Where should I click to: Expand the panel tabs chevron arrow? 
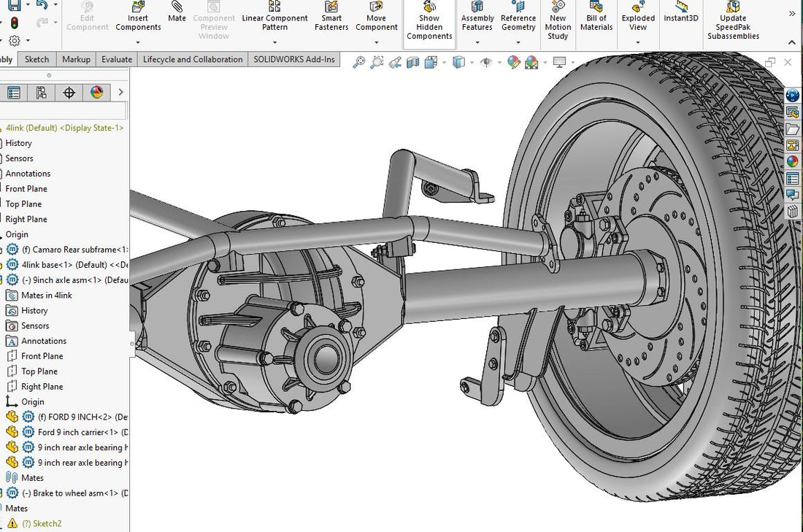click(x=120, y=93)
